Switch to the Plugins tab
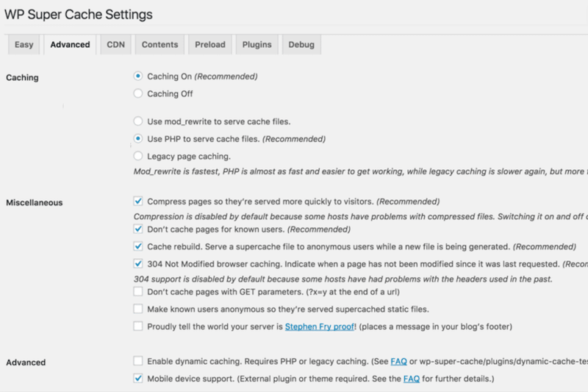588x392 pixels. pyautogui.click(x=257, y=45)
